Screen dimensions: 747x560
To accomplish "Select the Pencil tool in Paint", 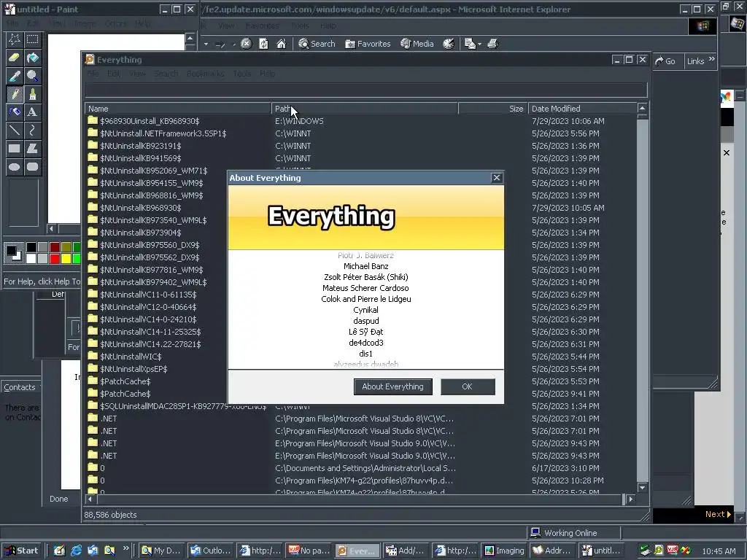I will [15, 94].
